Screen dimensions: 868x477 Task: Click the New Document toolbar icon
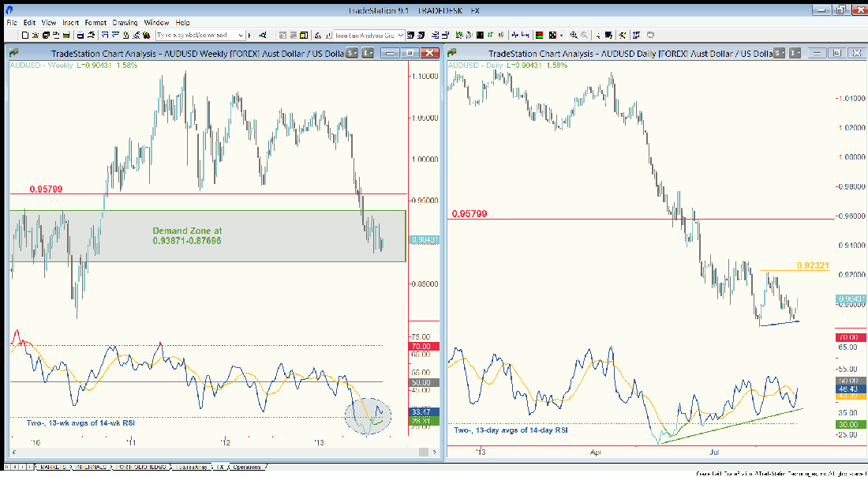pyautogui.click(x=25, y=36)
